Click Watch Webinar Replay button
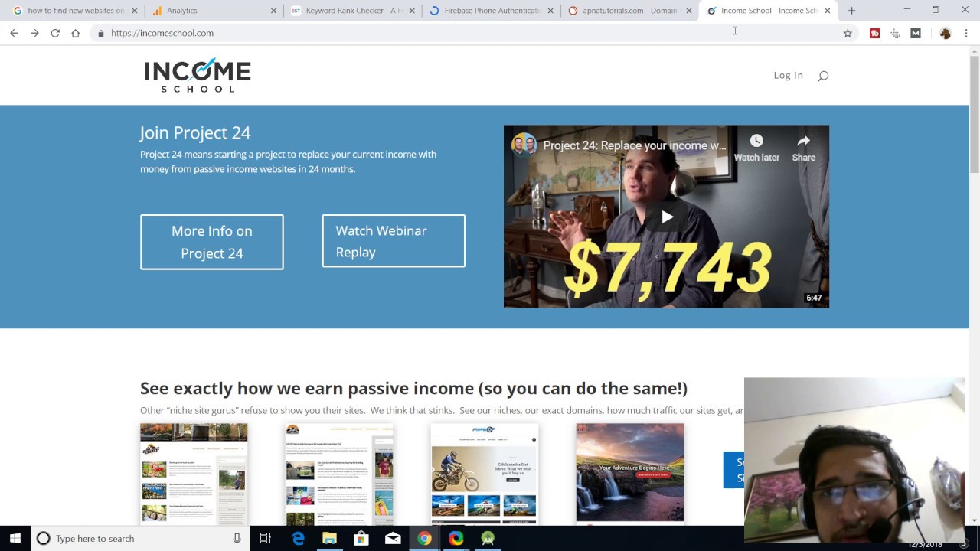 (394, 241)
